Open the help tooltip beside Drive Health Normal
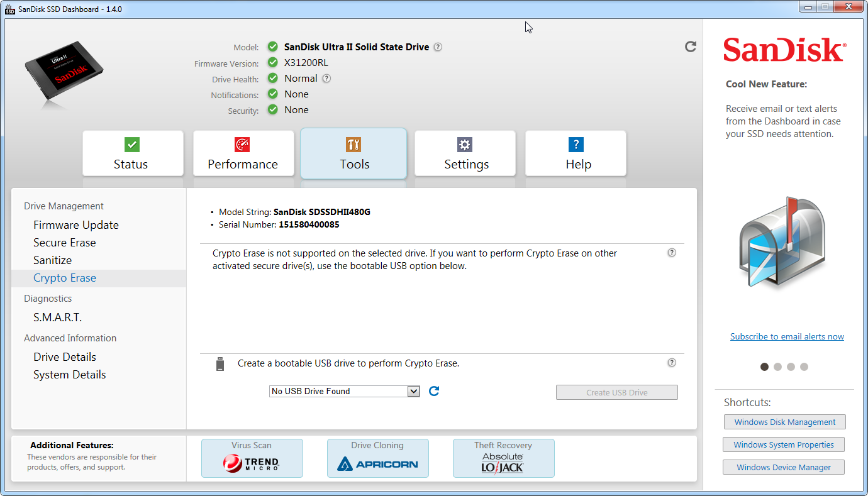The width and height of the screenshot is (868, 496). (x=326, y=79)
